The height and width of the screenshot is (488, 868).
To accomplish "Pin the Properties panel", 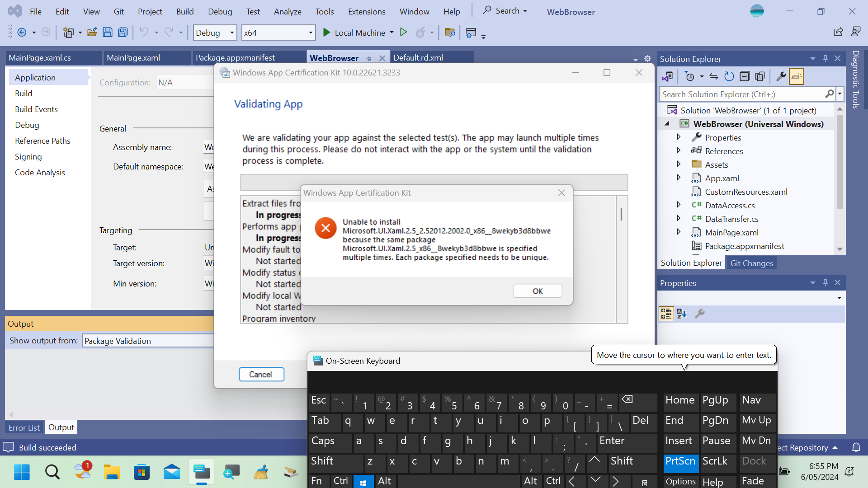I will click(826, 282).
